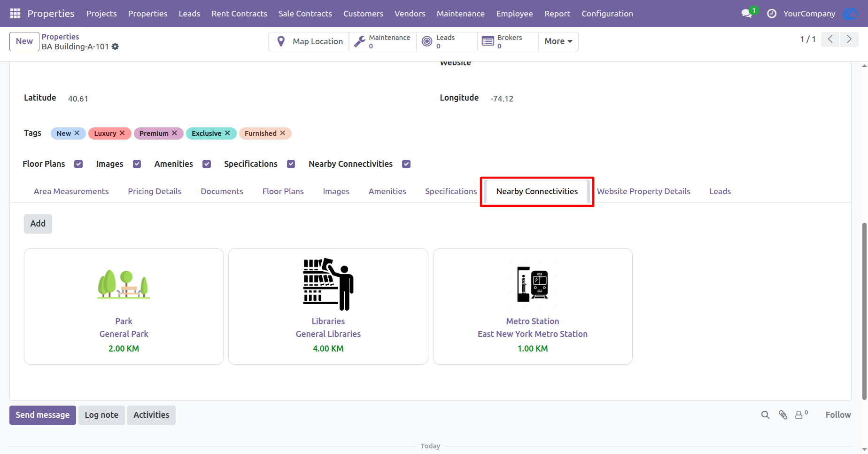
Task: Click the Log note button
Action: click(x=101, y=415)
